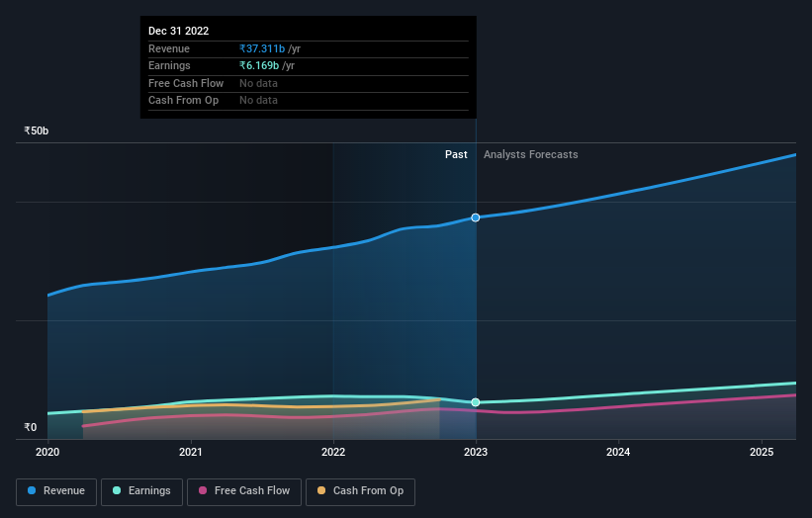Click the blue Revenue data point marker
Screen dimensions: 812x518
click(x=476, y=217)
